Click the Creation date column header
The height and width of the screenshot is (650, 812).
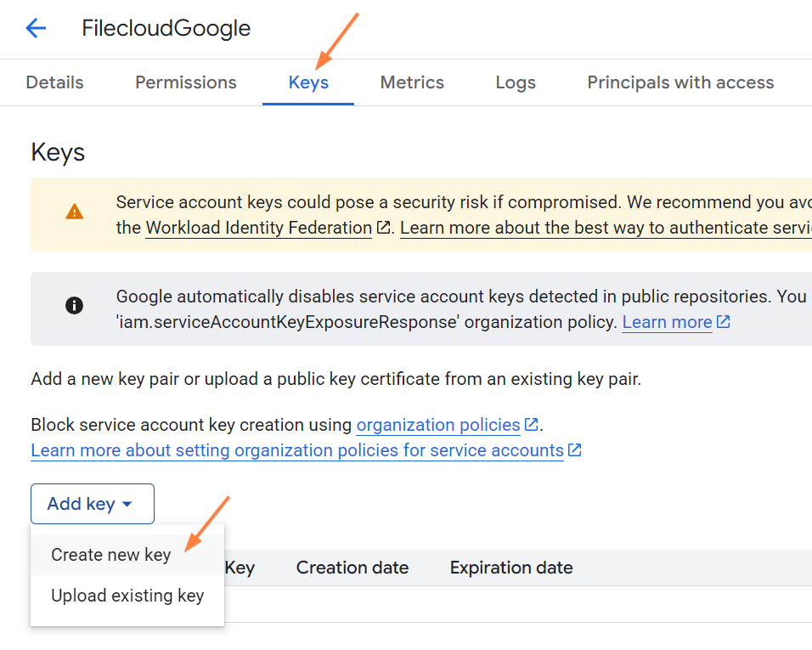pyautogui.click(x=352, y=568)
